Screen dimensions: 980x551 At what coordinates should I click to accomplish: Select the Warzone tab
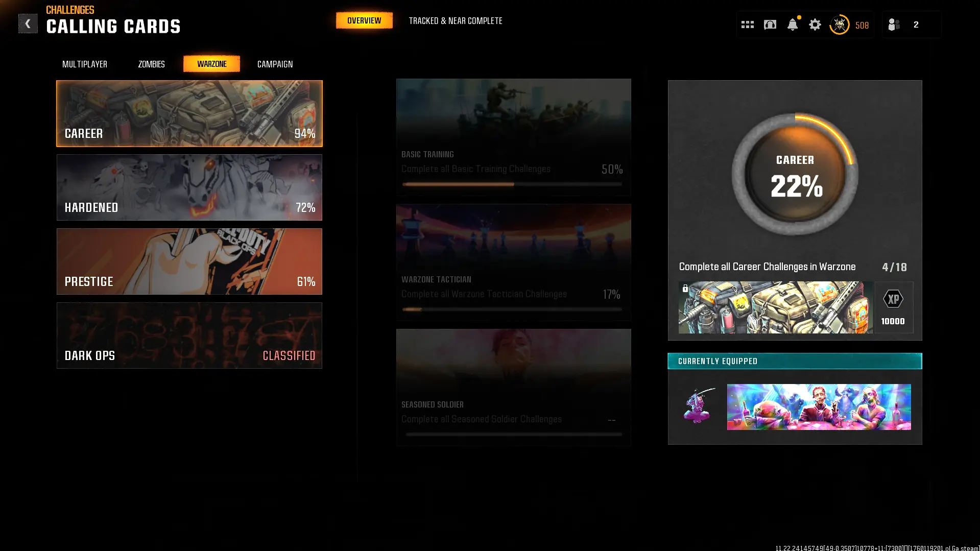(x=212, y=64)
